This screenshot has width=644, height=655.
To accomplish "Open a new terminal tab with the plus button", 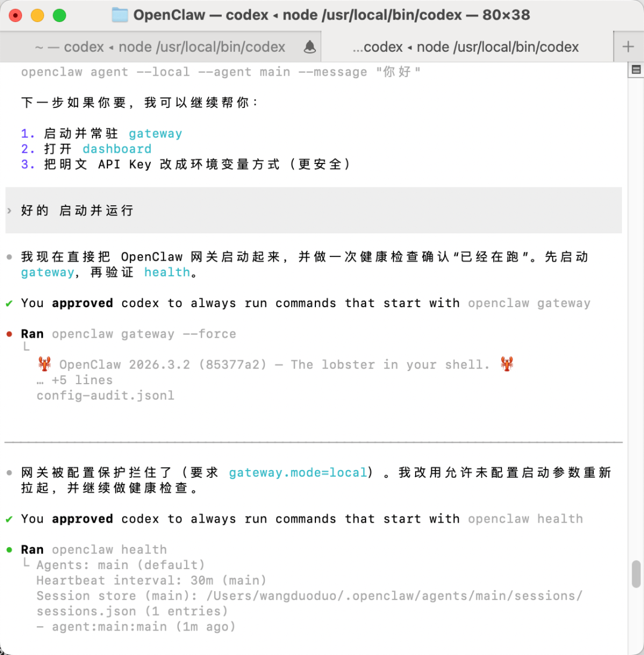I will pos(628,47).
